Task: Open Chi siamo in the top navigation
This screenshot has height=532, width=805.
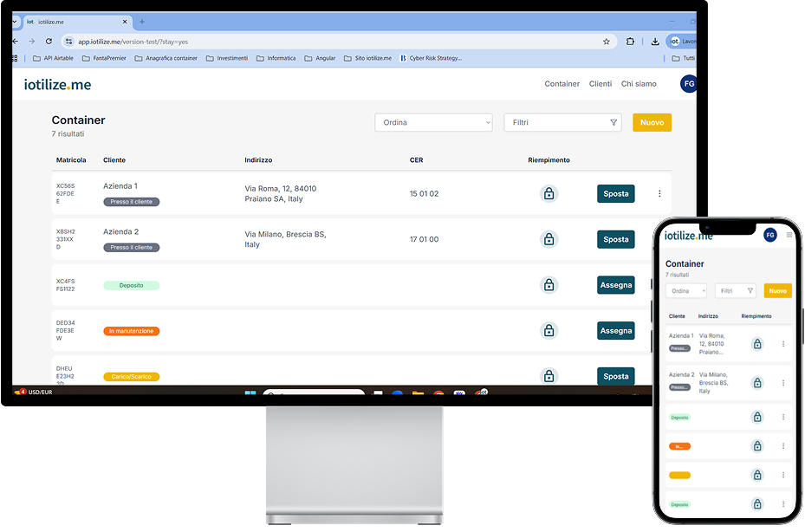Action: 639,84
